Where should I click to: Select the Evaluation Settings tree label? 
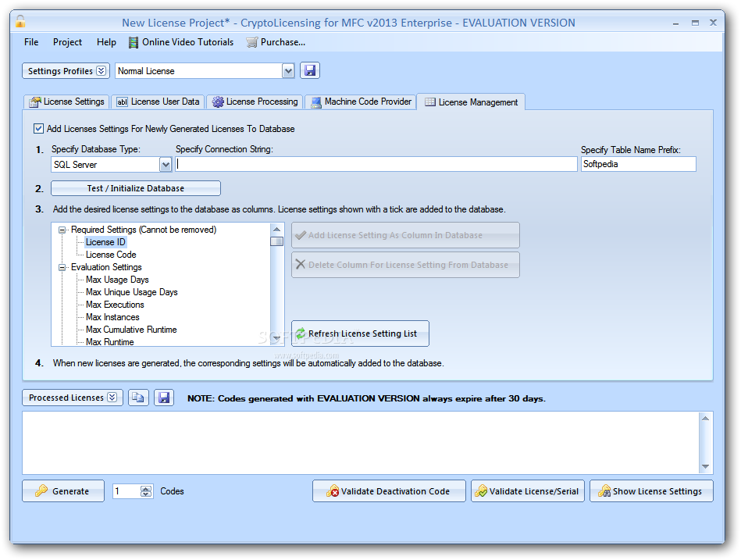(106, 267)
